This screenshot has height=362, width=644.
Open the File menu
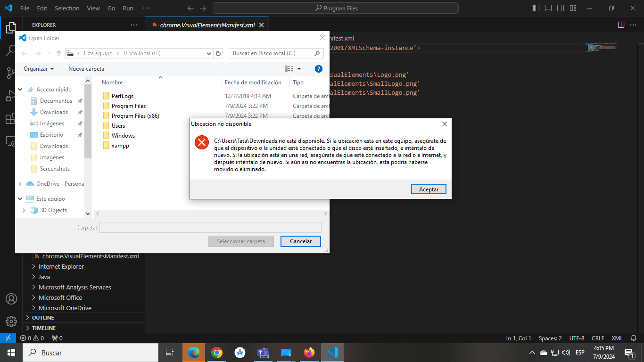25,8
